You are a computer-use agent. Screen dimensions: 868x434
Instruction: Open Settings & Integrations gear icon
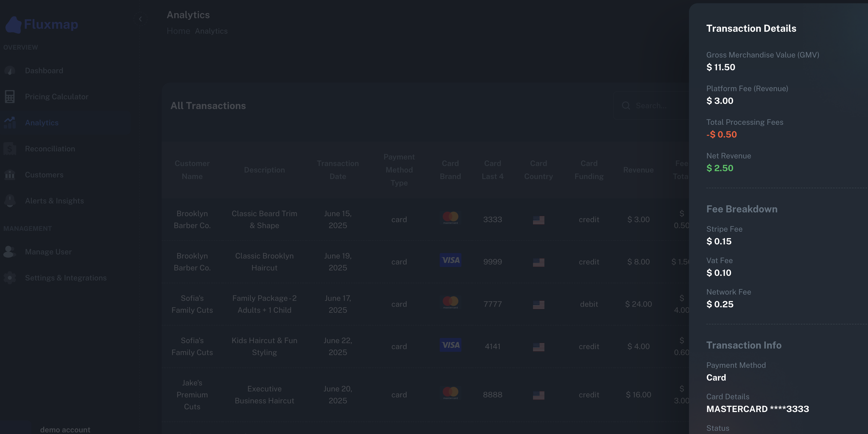coord(9,278)
